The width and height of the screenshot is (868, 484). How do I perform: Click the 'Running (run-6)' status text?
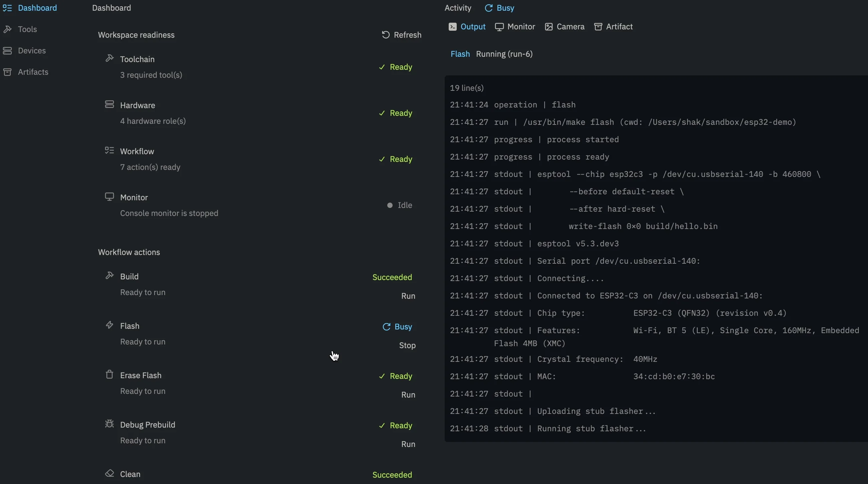click(x=504, y=54)
